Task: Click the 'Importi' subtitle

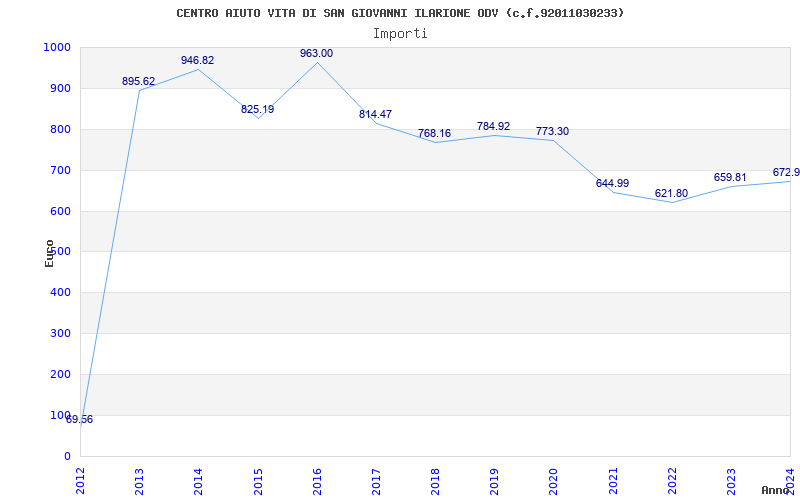Action: point(400,33)
